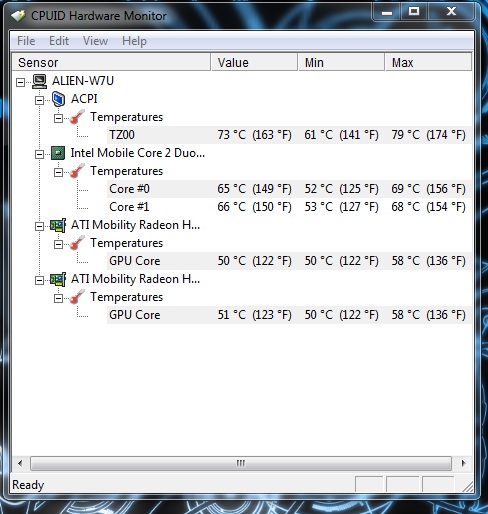Open the View menu

[95, 41]
